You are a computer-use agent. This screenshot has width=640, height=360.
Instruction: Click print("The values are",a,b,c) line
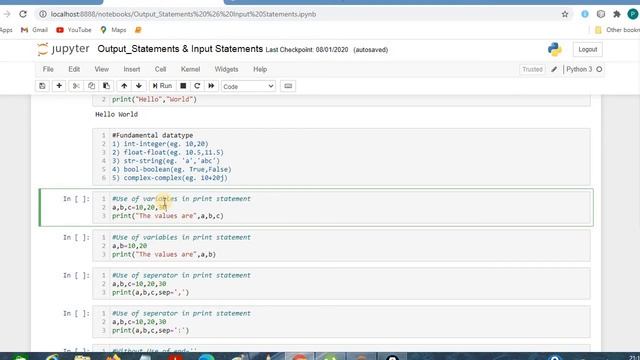coord(168,216)
